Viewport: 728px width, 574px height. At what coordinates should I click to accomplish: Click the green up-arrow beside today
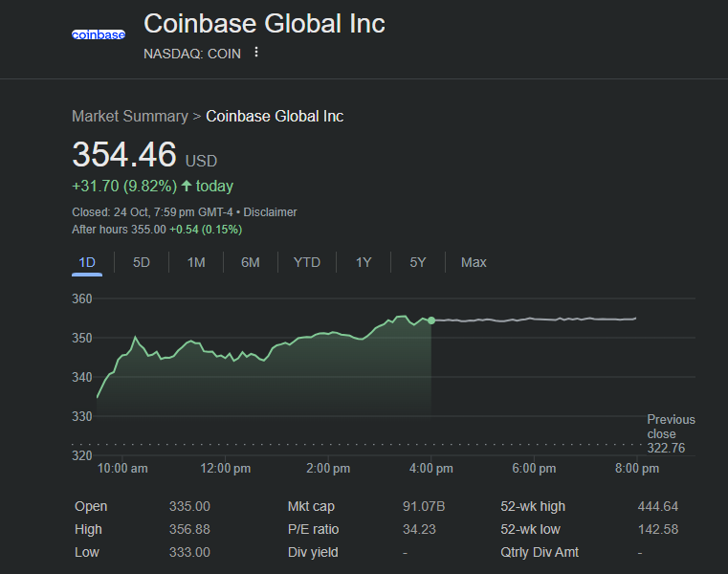186,186
